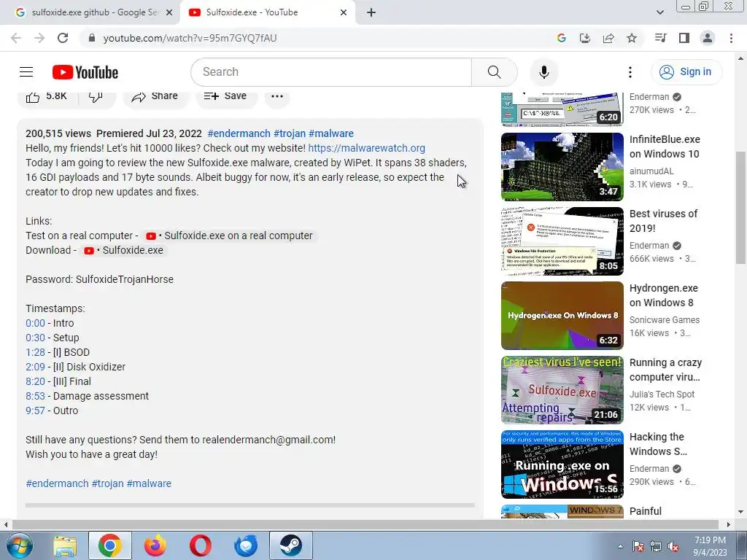Bookmark this page with star icon

pyautogui.click(x=632, y=38)
